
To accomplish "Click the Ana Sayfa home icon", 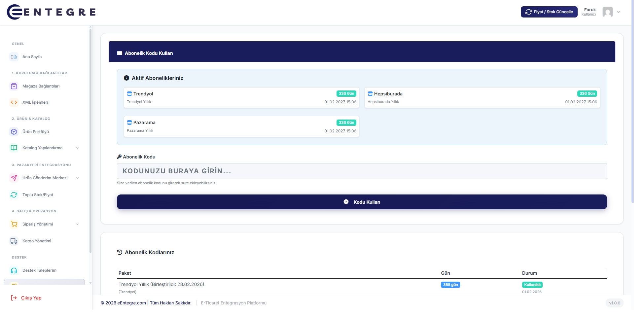I will coord(14,57).
